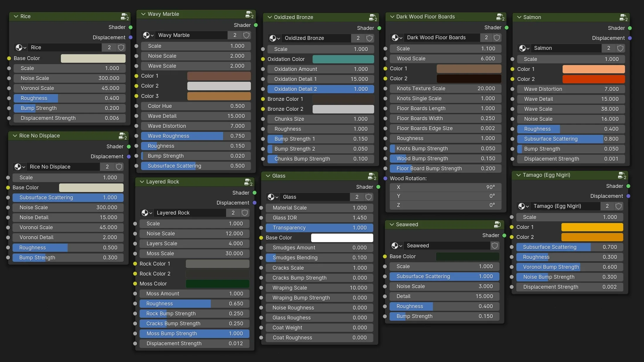Enable the fake user shield on Seaweed
The image size is (644, 362).
tap(495, 246)
